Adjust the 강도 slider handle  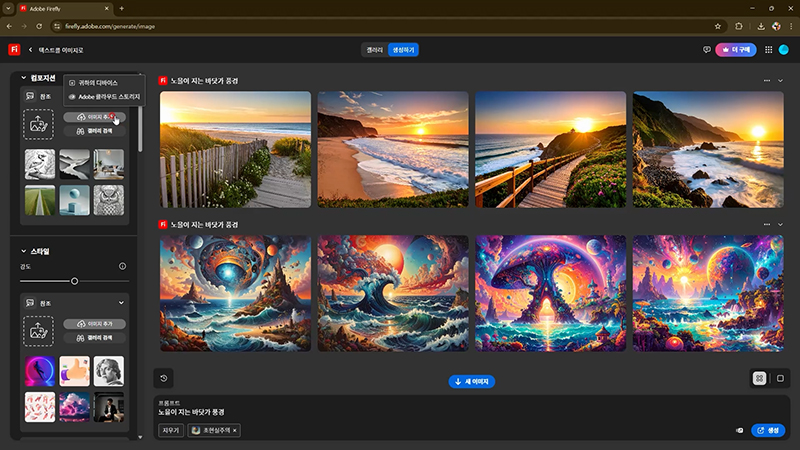[74, 281]
